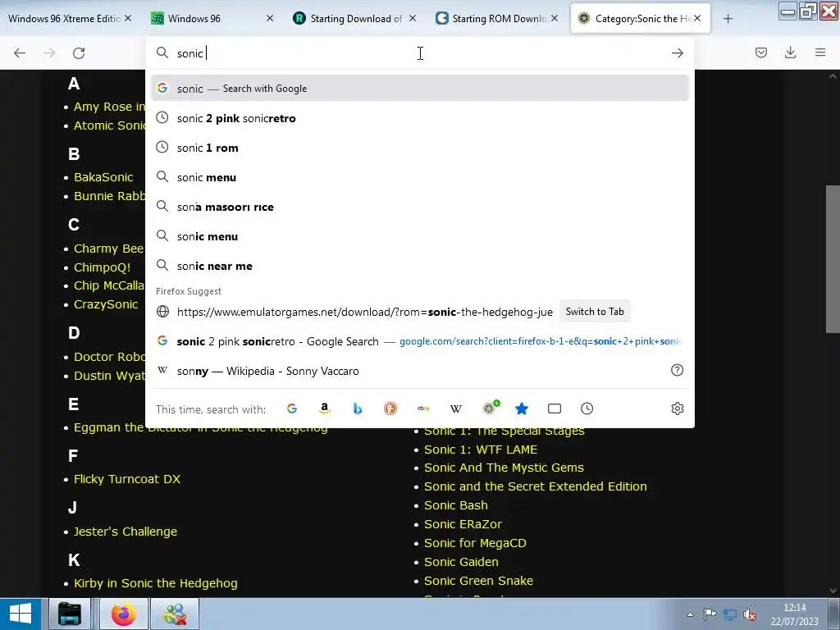The image size is (840, 630).
Task: Open the Sonic Gaiden link
Action: coord(461,562)
